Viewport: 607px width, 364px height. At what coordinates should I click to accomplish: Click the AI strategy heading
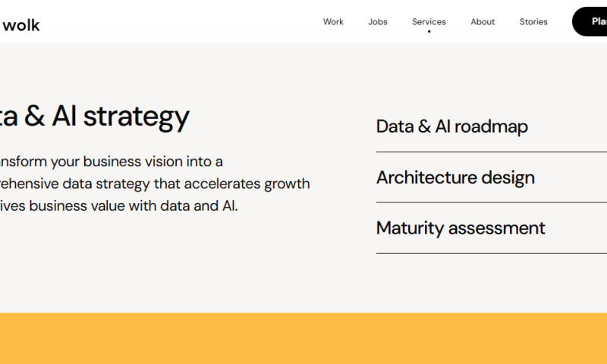pyautogui.click(x=95, y=116)
